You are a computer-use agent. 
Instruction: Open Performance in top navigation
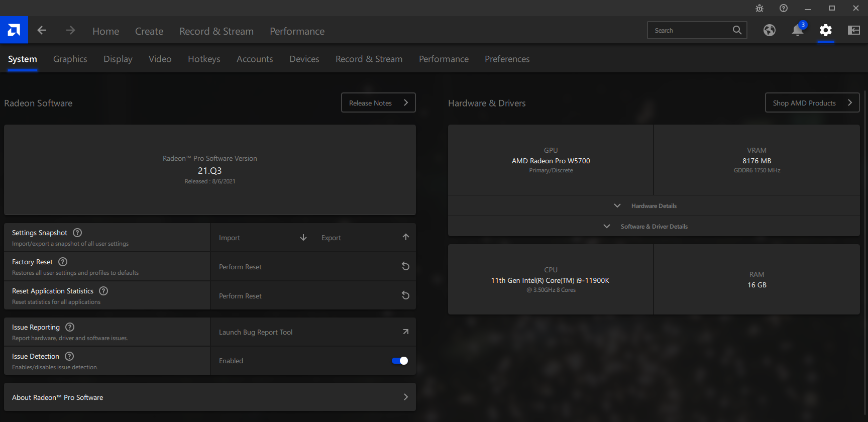pyautogui.click(x=297, y=31)
